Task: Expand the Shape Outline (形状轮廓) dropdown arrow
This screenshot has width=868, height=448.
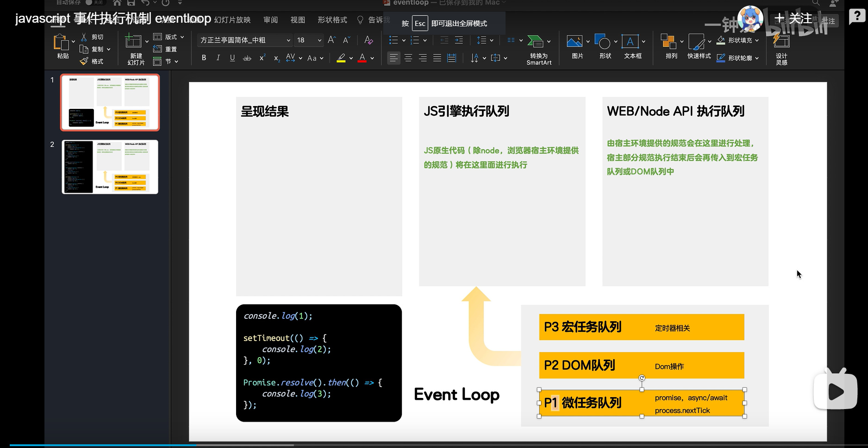Action: click(x=757, y=58)
